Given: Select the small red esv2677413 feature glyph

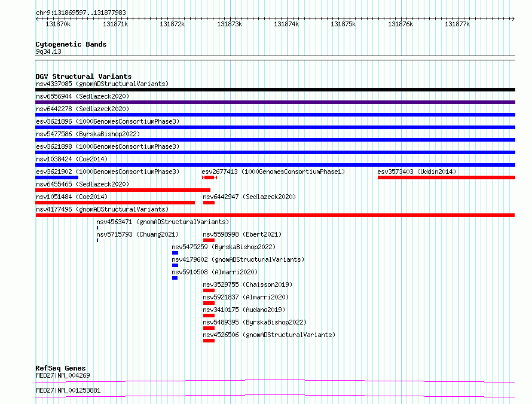Looking at the screenshot, I should (x=209, y=177).
